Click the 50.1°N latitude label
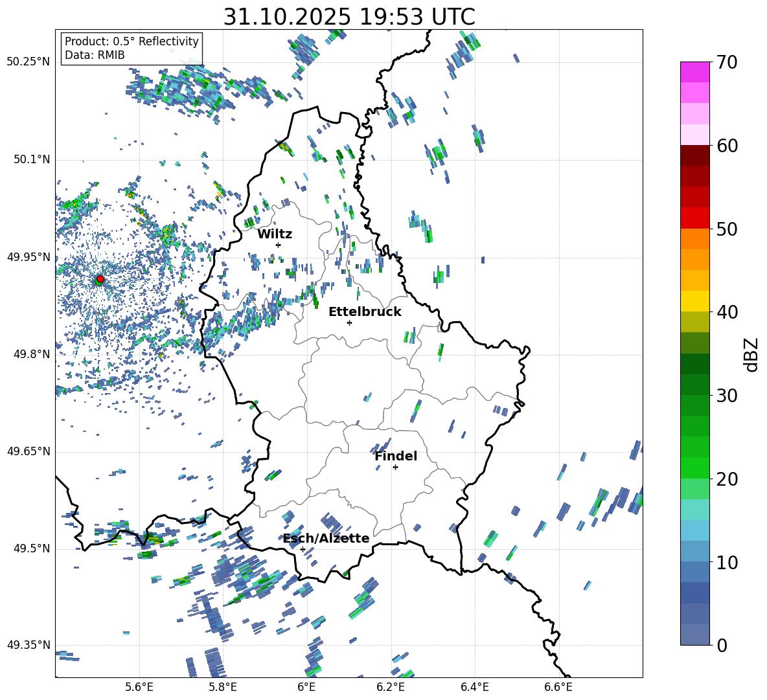Image resolution: width=767 pixels, height=700 pixels. pyautogui.click(x=32, y=159)
